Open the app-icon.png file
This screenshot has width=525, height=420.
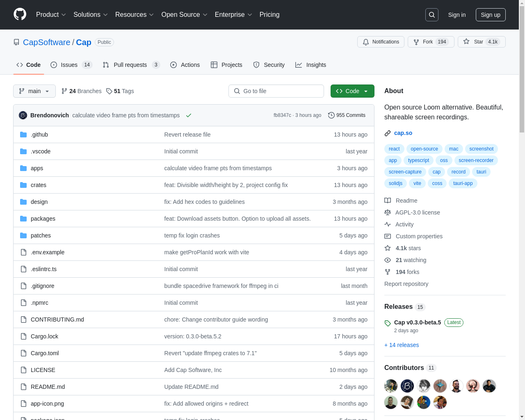coord(47,404)
